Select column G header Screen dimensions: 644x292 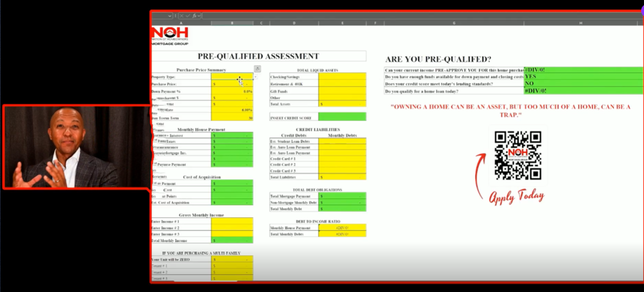point(454,23)
